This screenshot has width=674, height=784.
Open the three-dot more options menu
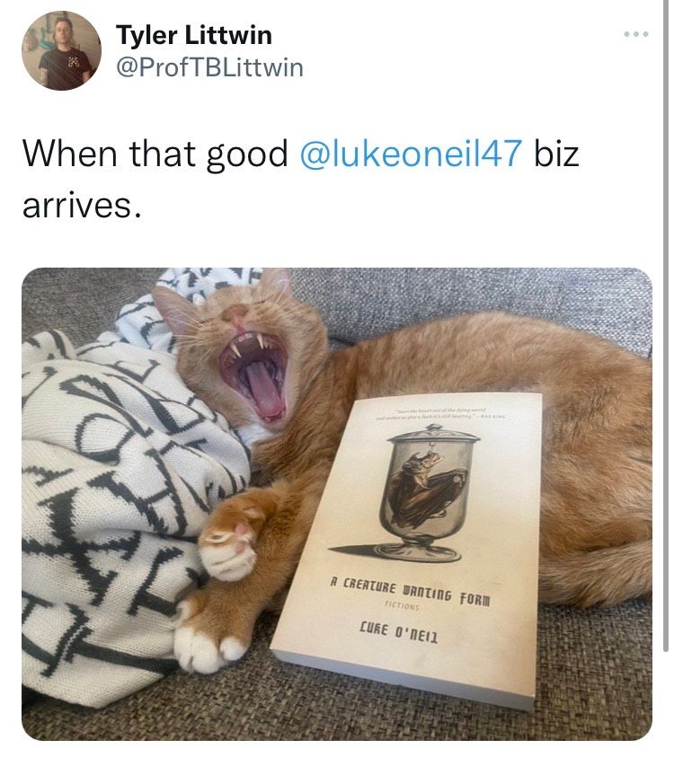[x=636, y=34]
